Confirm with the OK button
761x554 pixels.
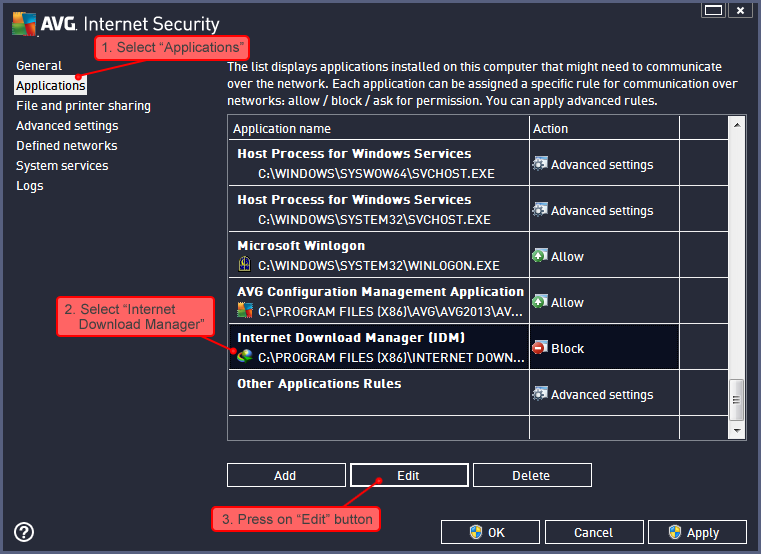click(x=490, y=532)
